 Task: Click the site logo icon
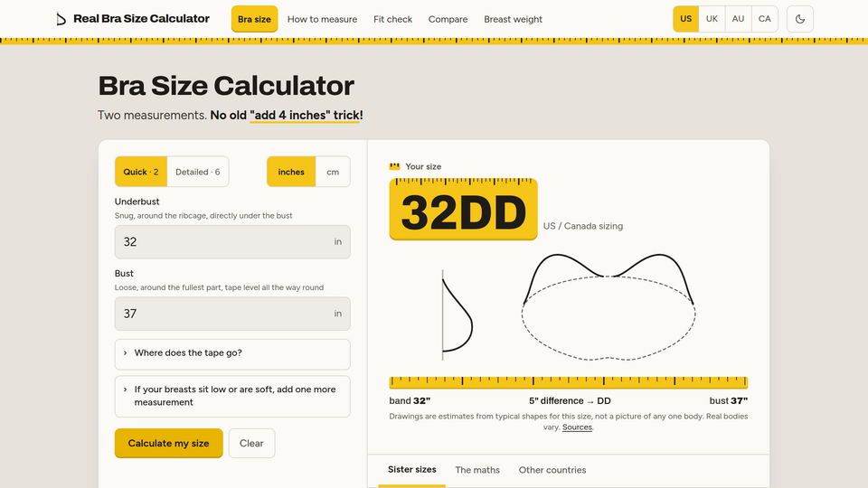pos(61,19)
